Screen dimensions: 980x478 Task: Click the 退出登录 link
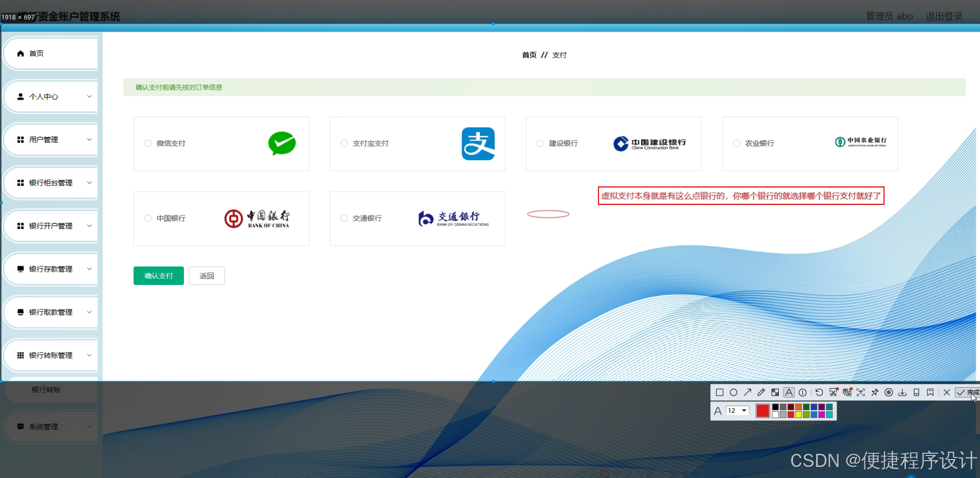944,16
